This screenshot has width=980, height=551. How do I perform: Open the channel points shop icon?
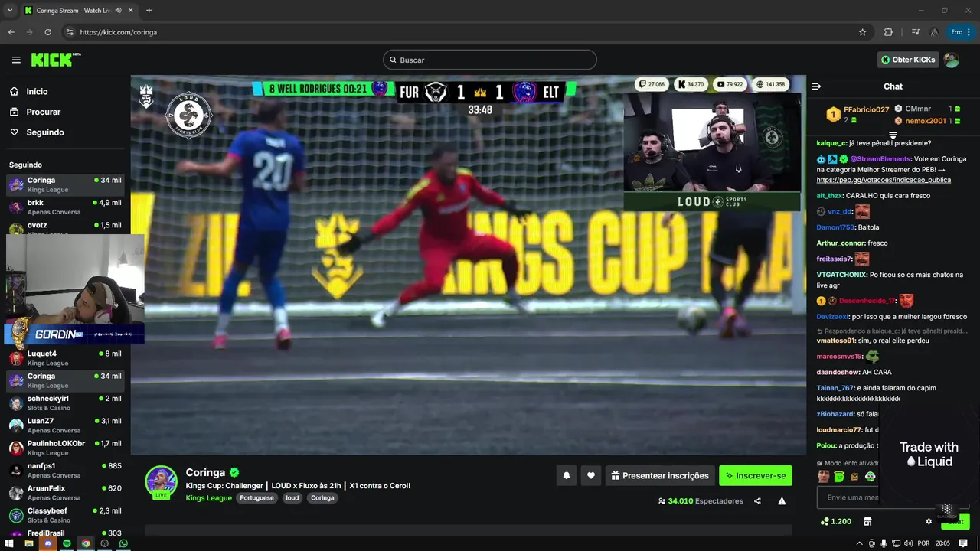coord(867,521)
